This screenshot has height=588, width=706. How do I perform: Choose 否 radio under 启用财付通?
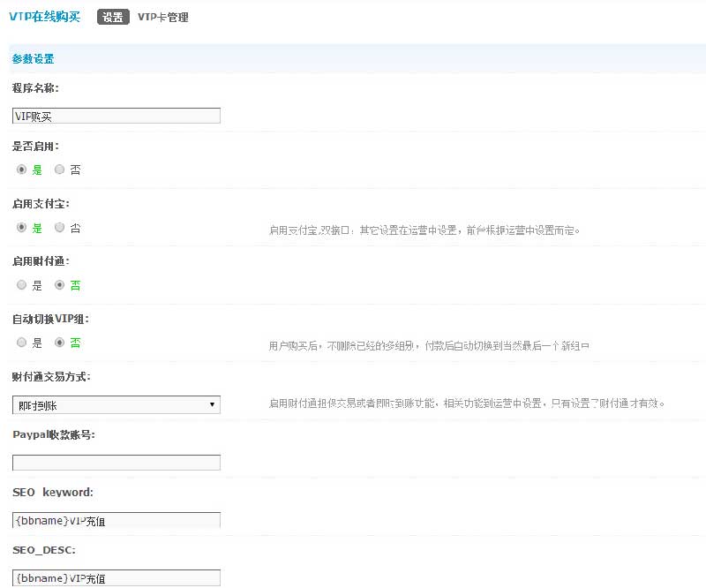(x=60, y=285)
